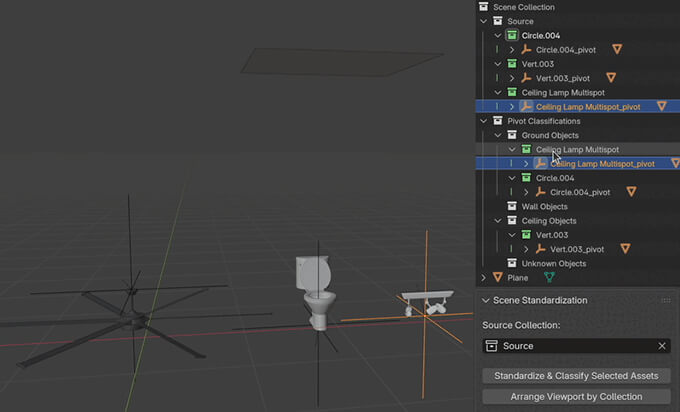Collapse the Ground Objects collection
Viewport: 680px width, 412px height.
[498, 135]
